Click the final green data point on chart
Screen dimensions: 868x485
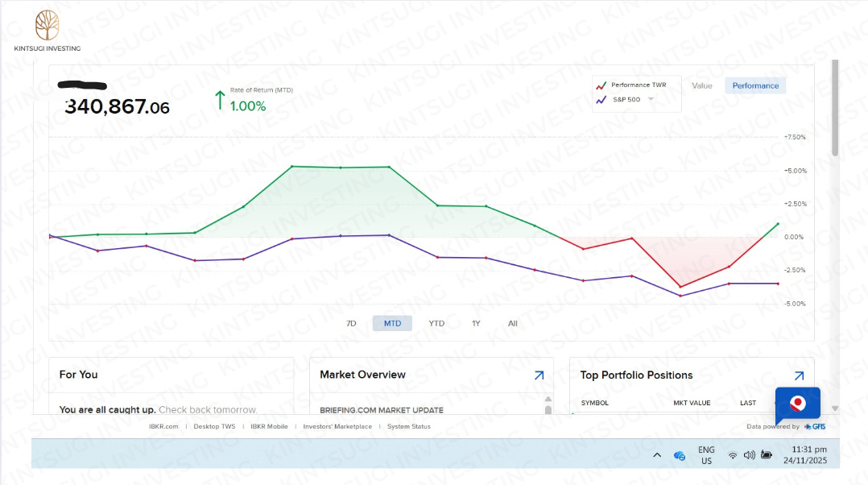point(778,224)
